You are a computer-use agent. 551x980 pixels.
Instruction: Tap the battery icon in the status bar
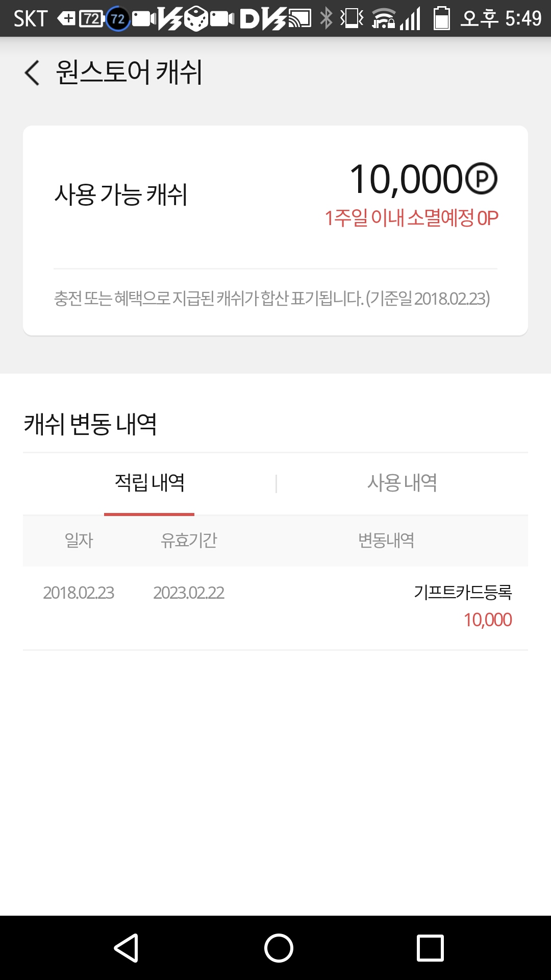441,19
